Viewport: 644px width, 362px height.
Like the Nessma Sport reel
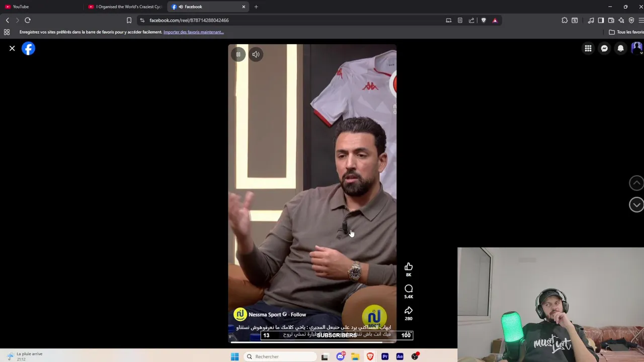point(409,266)
